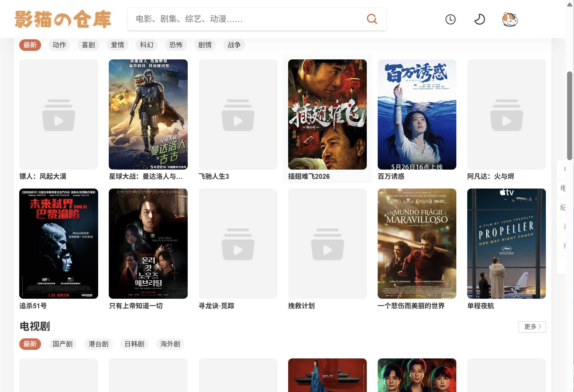Image resolution: width=574 pixels, height=392 pixels.
Task: Open the 阿凡达：火与烬 placeholder poster
Action: (x=507, y=114)
